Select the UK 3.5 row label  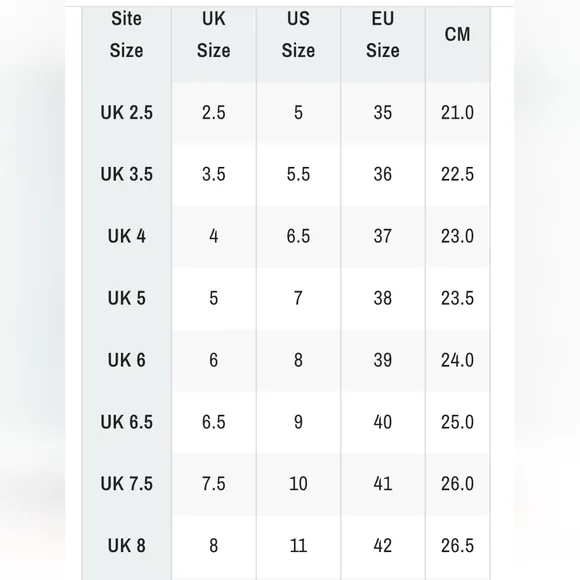[x=127, y=174]
